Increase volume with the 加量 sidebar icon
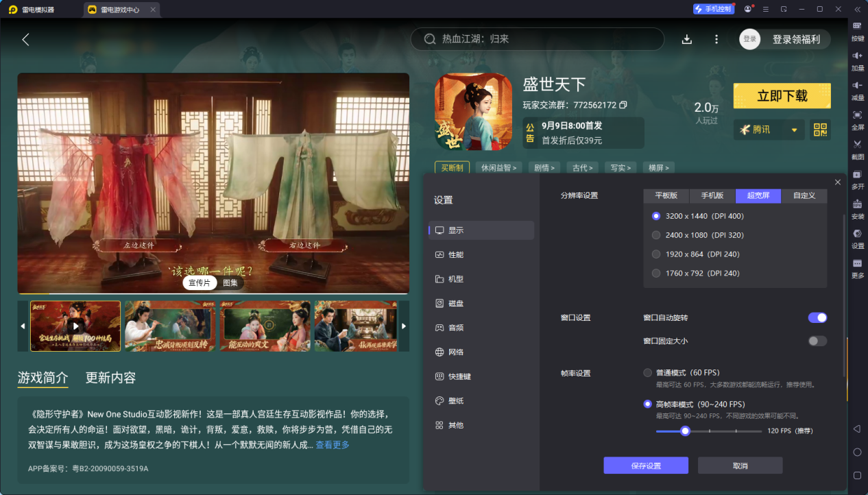868x495 pixels. tap(857, 60)
